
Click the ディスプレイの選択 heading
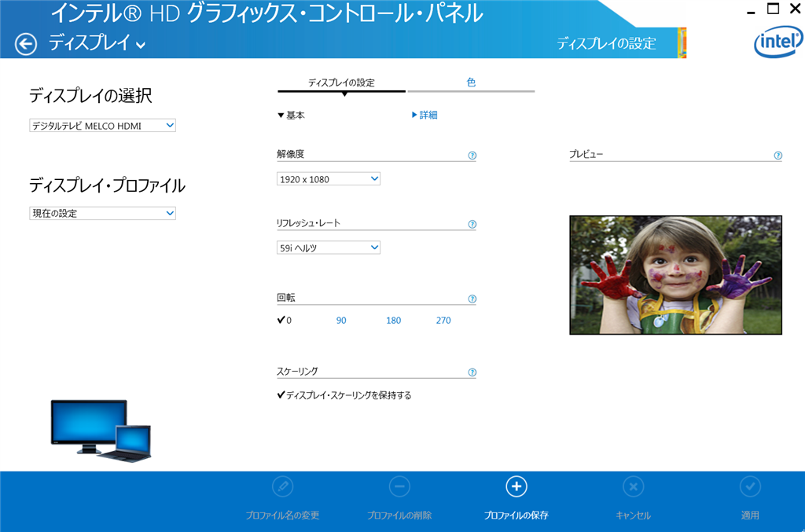click(x=90, y=96)
